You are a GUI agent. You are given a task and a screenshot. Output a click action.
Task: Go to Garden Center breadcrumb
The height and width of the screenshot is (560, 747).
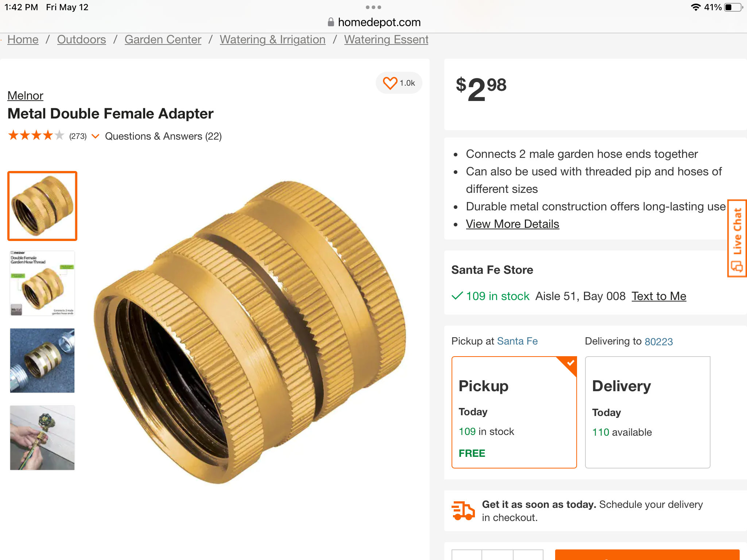(x=163, y=39)
